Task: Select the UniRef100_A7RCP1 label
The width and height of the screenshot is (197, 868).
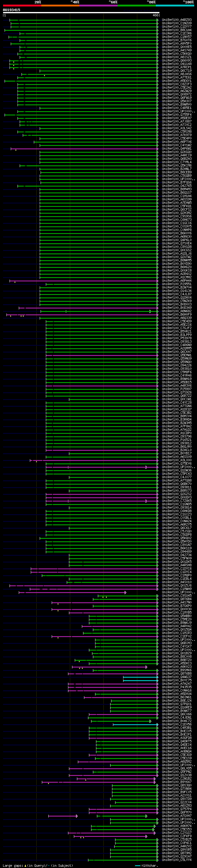Action: [176, 67]
